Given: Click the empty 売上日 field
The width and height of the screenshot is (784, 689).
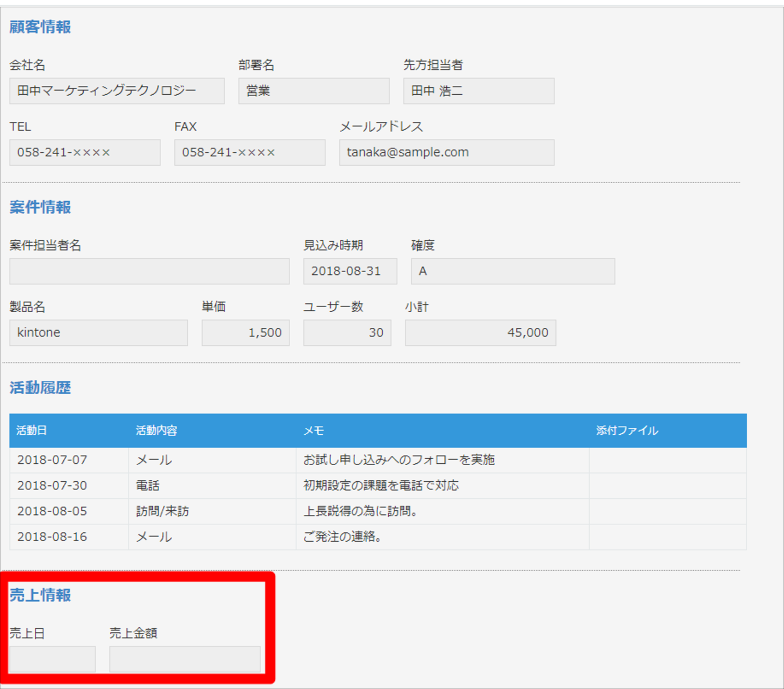Looking at the screenshot, I should point(52,659).
